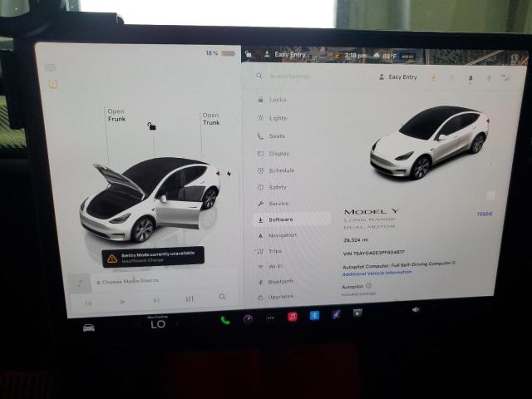Open the Seats settings menu

[x=271, y=136]
